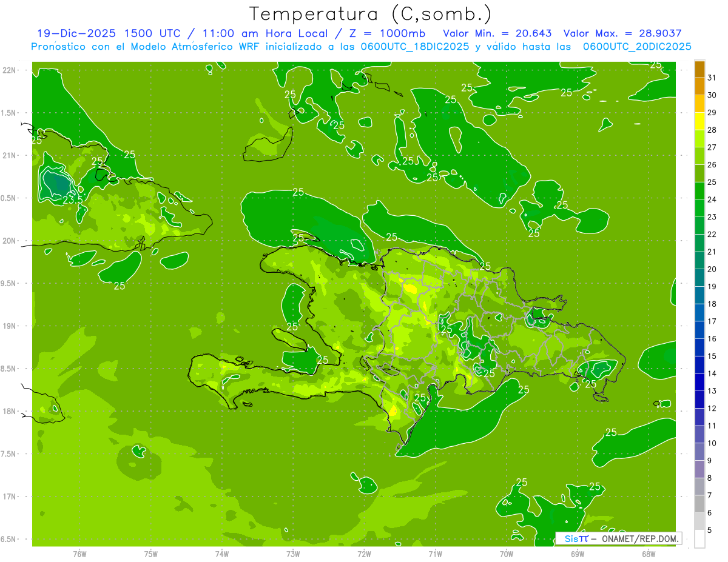Click the 74W longitude axis label
728x562 pixels.
click(x=222, y=554)
